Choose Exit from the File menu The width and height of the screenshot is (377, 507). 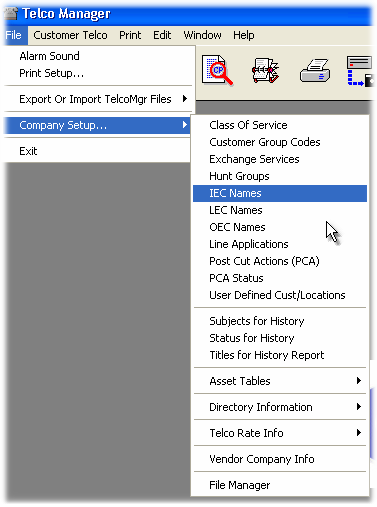tap(98, 151)
